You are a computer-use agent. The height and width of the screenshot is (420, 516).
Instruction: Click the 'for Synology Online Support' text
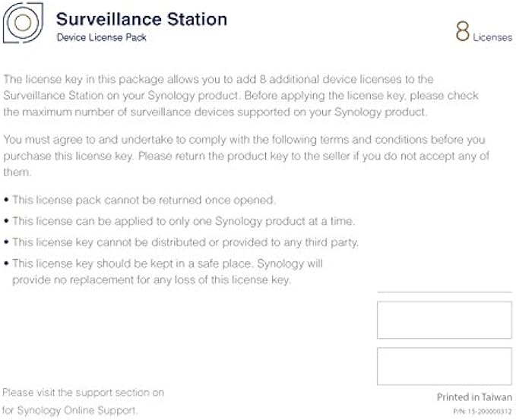pyautogui.click(x=70, y=411)
